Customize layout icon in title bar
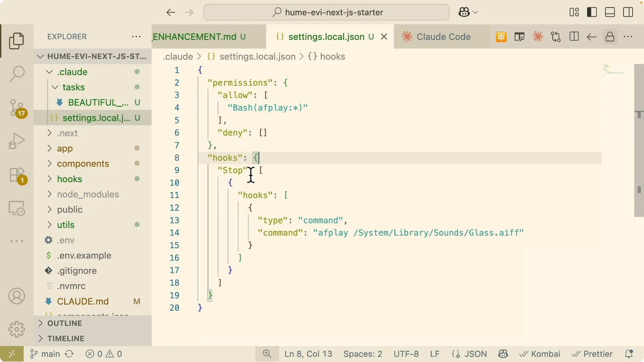The height and width of the screenshot is (362, 644). click(x=574, y=12)
